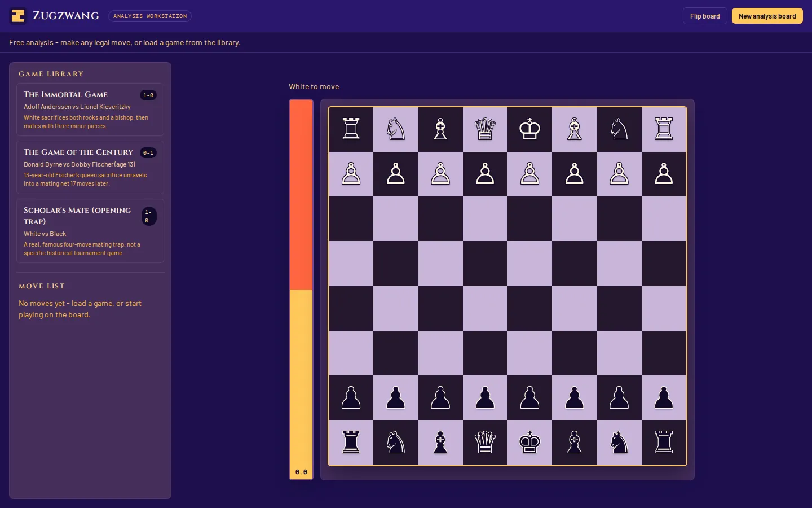The height and width of the screenshot is (508, 812).
Task: Click the Move List heading
Action: pos(42,286)
